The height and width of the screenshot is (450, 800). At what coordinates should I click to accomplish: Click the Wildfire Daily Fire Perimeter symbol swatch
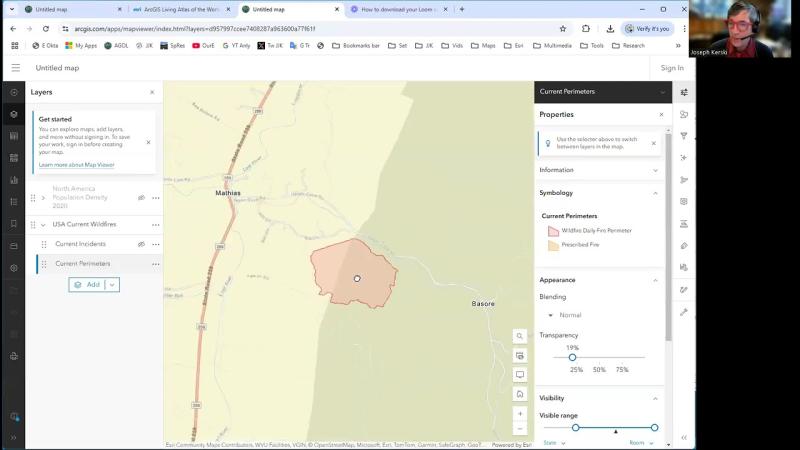pyautogui.click(x=553, y=231)
